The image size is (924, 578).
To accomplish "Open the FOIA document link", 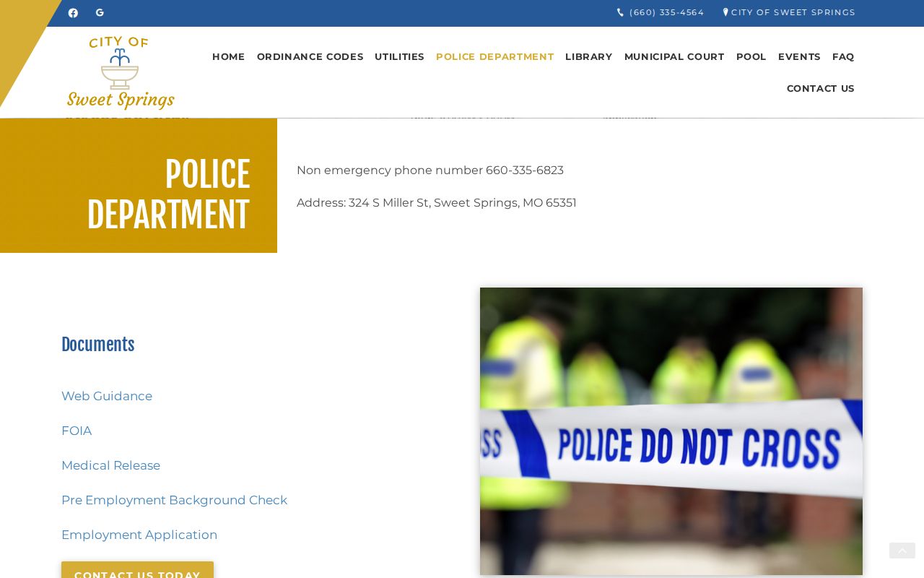I will 77,431.
